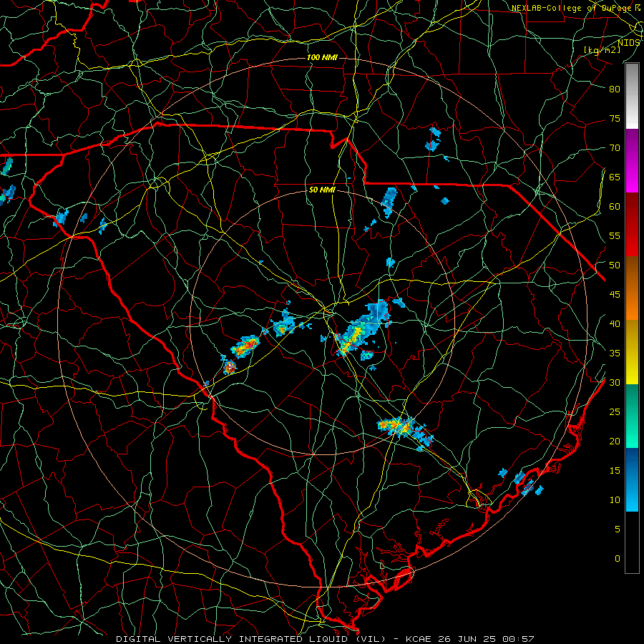Click the 55 value on the color scale
644x644 pixels.
(615, 235)
